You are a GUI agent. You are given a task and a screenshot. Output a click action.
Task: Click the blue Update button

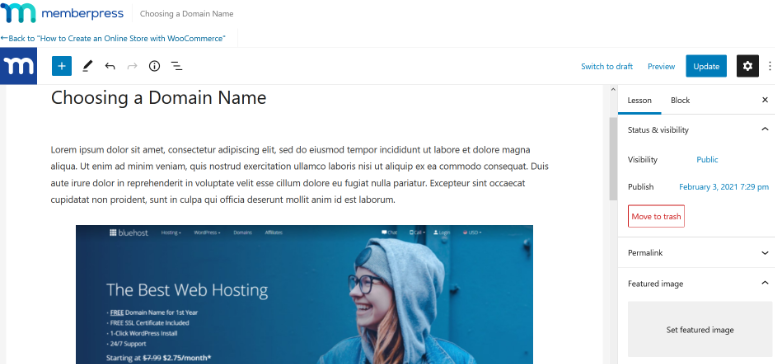(x=706, y=66)
